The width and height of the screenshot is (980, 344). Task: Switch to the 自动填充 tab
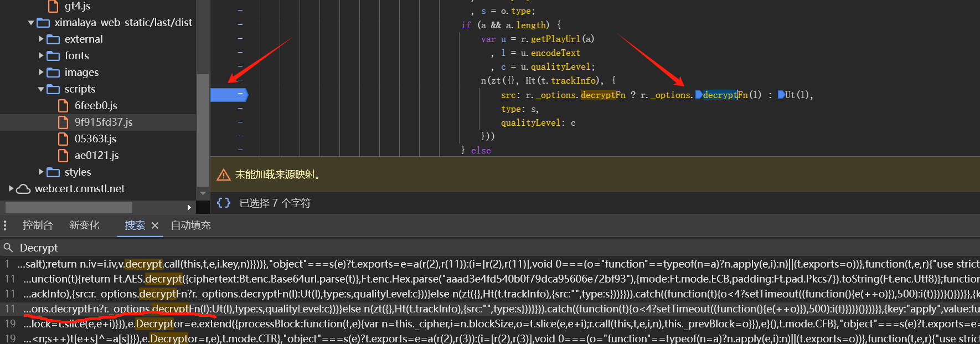coord(190,225)
